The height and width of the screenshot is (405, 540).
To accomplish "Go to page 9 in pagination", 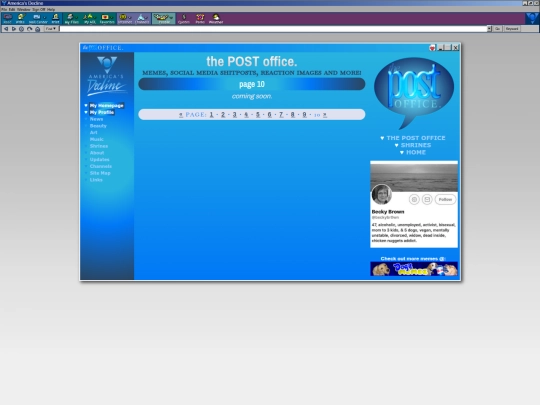I will click(x=304, y=115).
